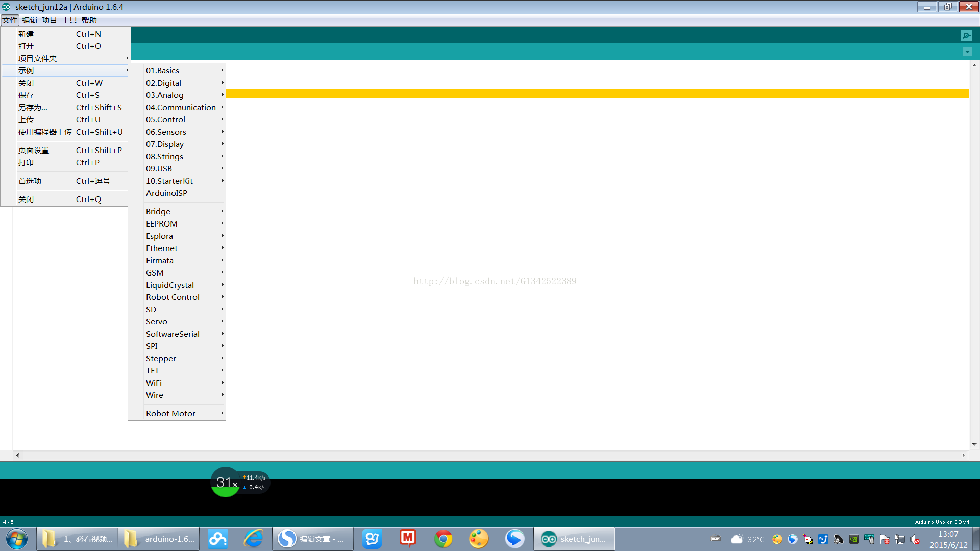Screen dimensions: 980x551
Task: Expand the SPI library examples
Action: (x=177, y=346)
